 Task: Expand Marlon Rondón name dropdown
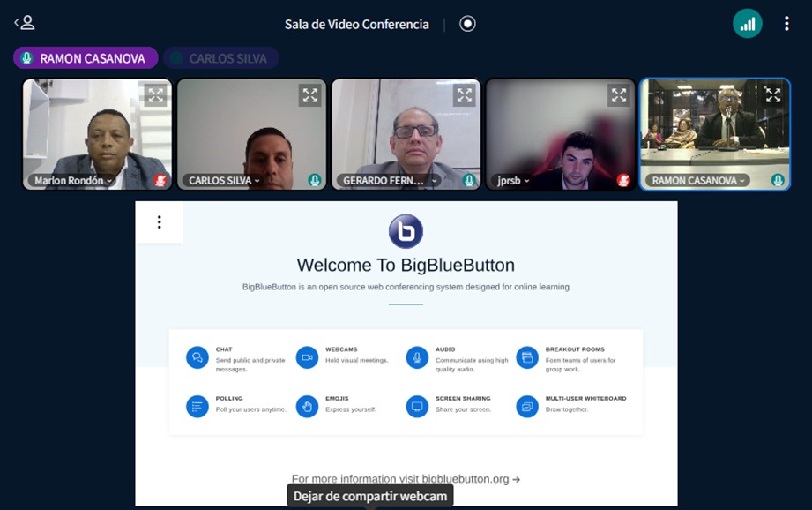pyautogui.click(x=72, y=180)
